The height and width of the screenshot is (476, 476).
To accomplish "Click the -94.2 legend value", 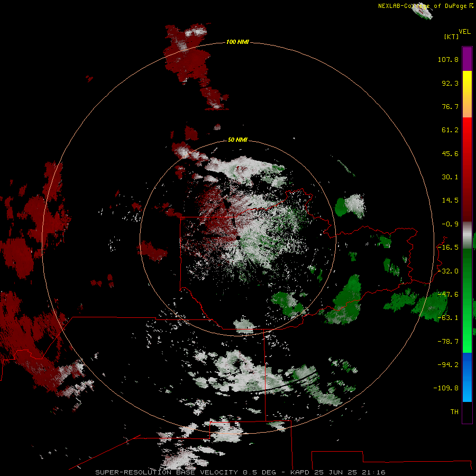I will pos(448,365).
